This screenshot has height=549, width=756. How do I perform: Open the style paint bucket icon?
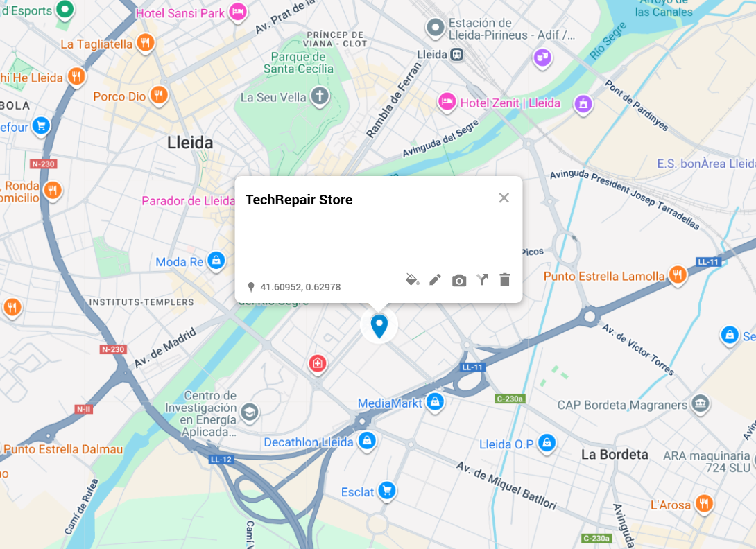tap(412, 279)
